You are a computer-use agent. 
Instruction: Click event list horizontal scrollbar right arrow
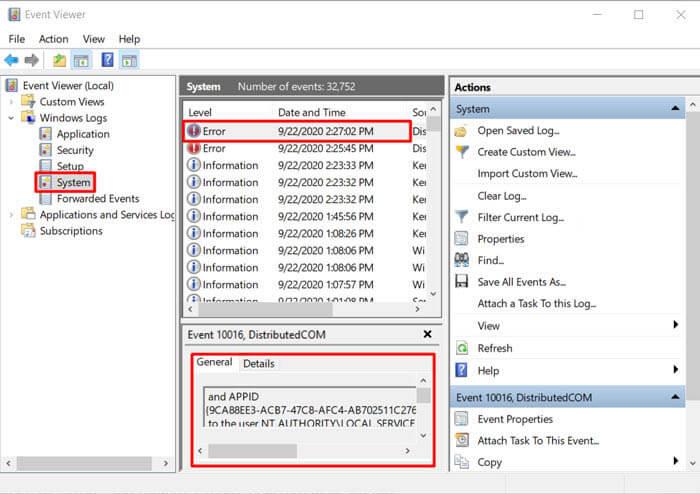pyautogui.click(x=417, y=309)
